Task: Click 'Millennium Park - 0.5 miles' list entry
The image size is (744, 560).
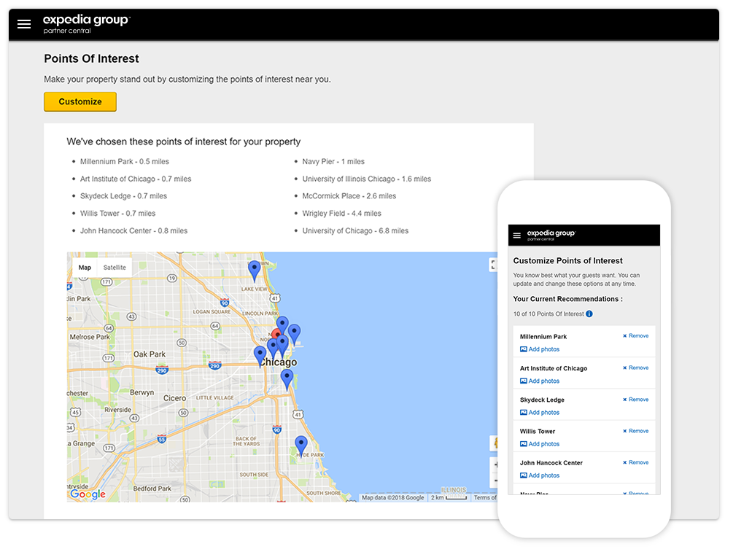Action: pos(124,161)
